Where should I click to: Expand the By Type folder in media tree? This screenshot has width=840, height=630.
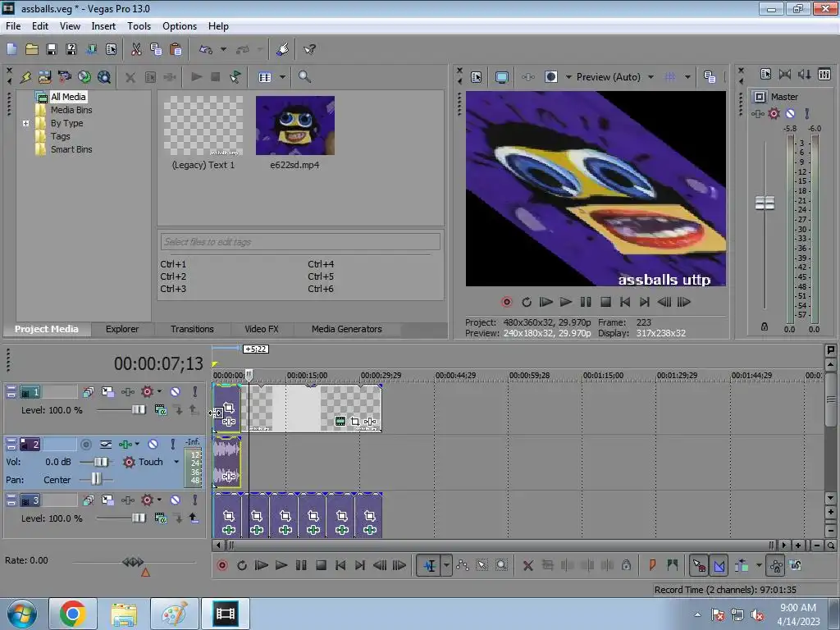[x=25, y=123]
